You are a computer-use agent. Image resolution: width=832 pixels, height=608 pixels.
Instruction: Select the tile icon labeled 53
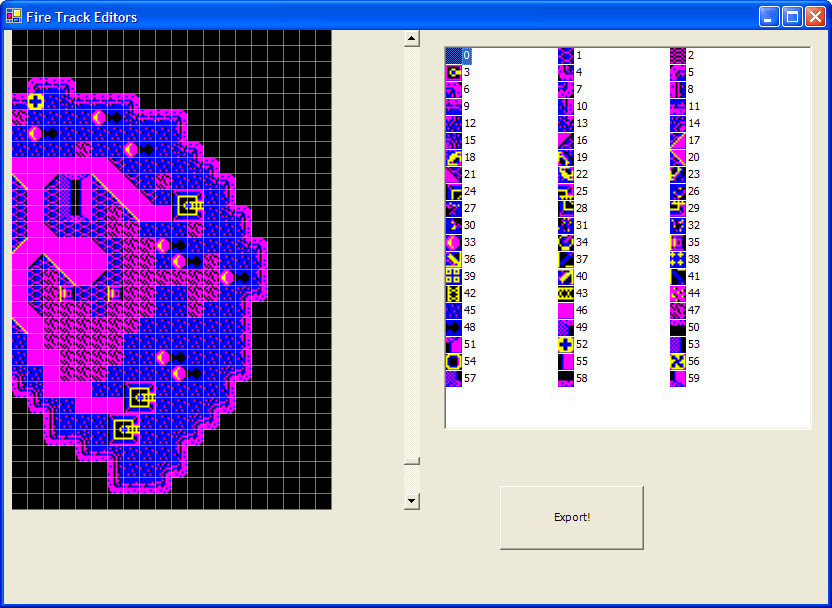[x=678, y=344]
